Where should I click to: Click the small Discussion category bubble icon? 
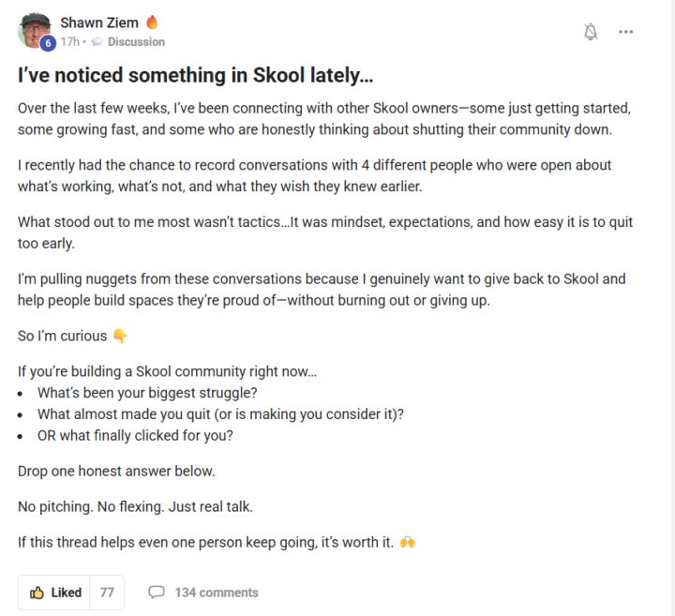point(97,42)
